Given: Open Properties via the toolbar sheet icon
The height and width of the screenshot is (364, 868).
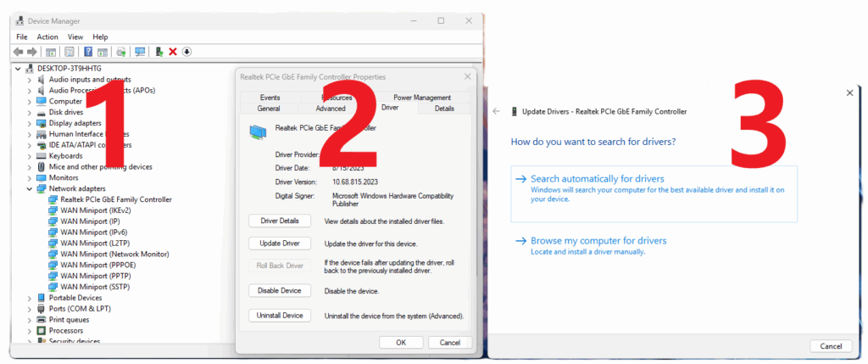Looking at the screenshot, I should click(x=70, y=52).
